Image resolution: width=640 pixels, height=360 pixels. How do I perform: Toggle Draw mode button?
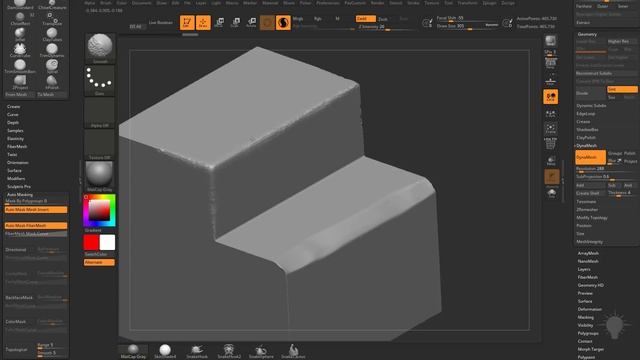coord(203,22)
